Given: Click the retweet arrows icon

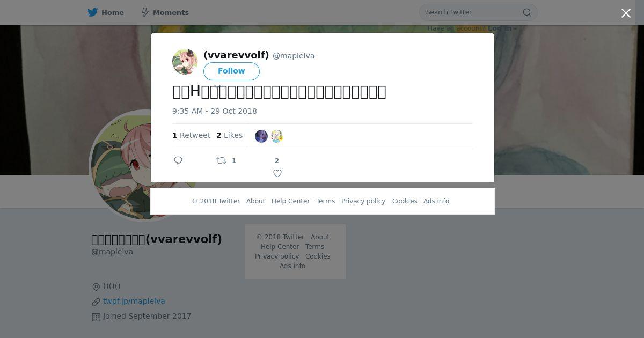Looking at the screenshot, I should [221, 160].
